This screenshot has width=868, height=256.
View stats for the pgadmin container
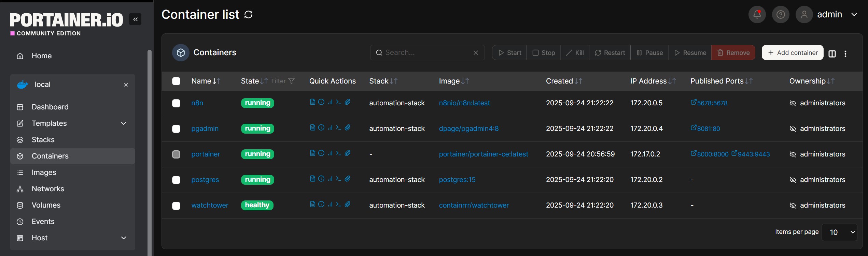330,127
